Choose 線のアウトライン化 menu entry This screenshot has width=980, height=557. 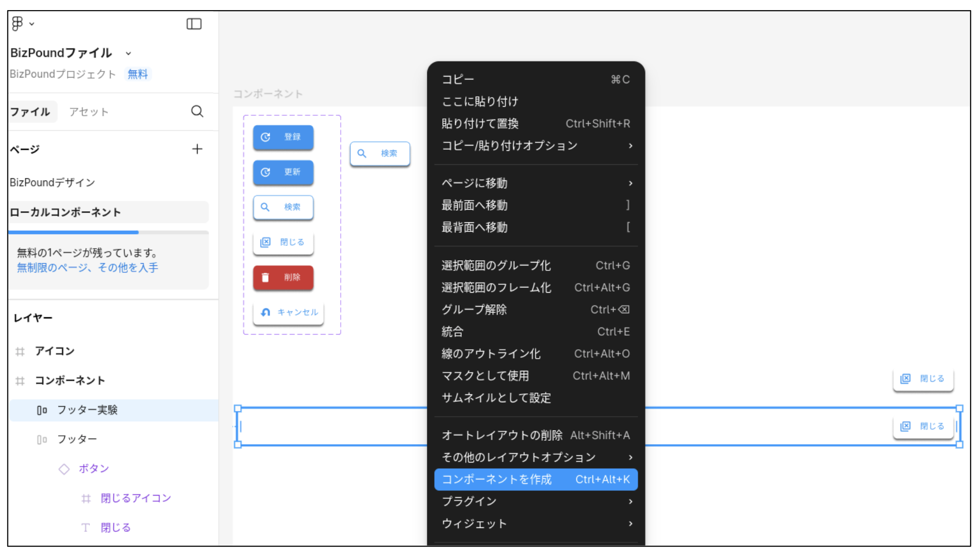click(x=536, y=354)
